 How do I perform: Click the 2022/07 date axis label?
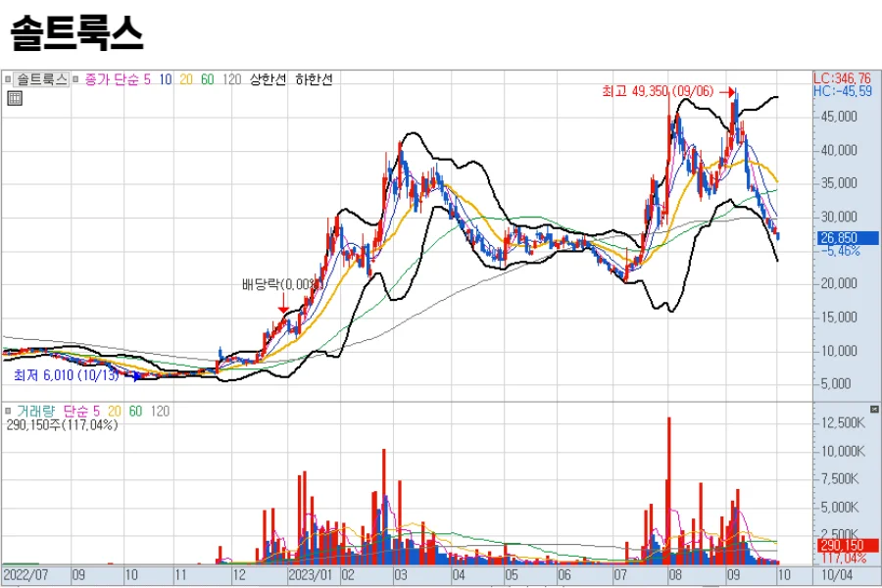coord(25,575)
